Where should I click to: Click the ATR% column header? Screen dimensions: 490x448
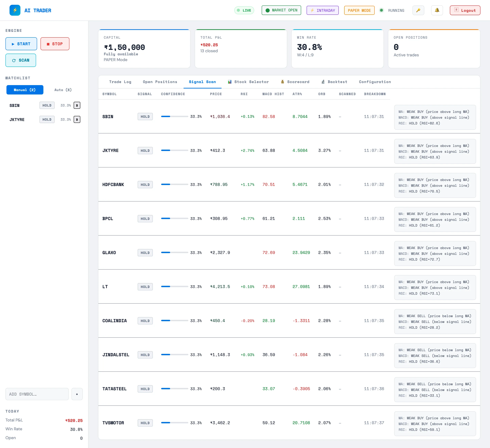[297, 94]
